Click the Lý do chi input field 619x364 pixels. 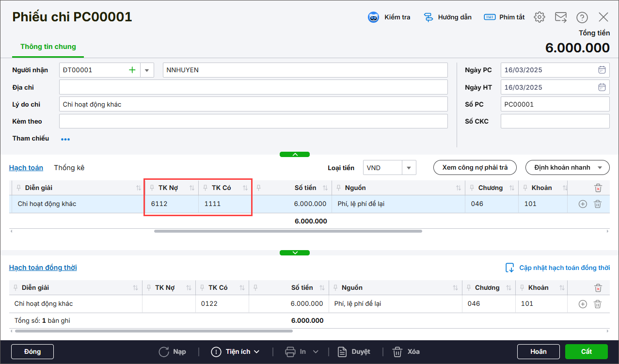pyautogui.click(x=253, y=104)
